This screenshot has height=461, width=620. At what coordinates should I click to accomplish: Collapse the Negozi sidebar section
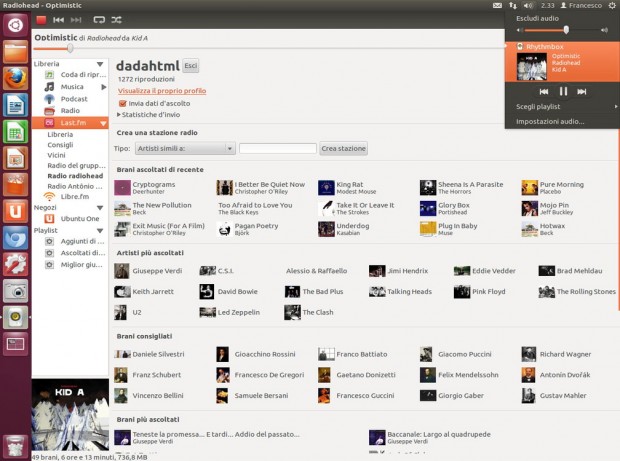click(100, 208)
